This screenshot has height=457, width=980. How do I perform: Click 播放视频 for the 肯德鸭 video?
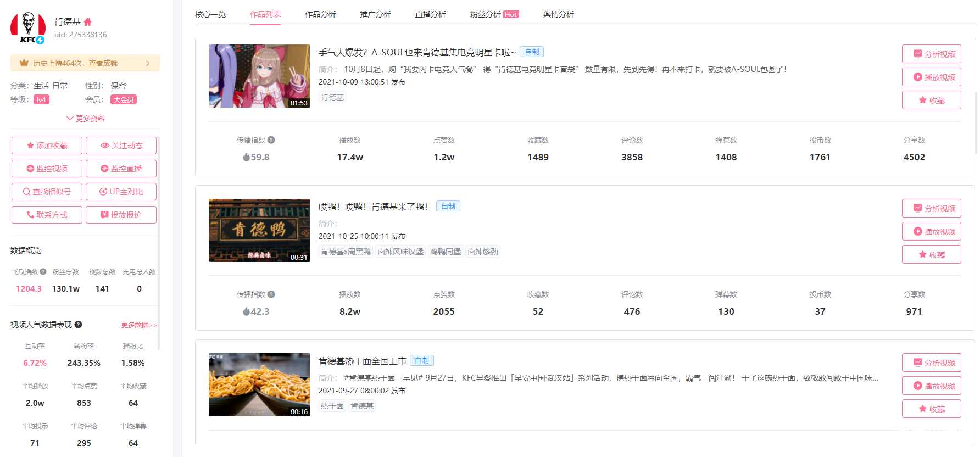point(931,231)
